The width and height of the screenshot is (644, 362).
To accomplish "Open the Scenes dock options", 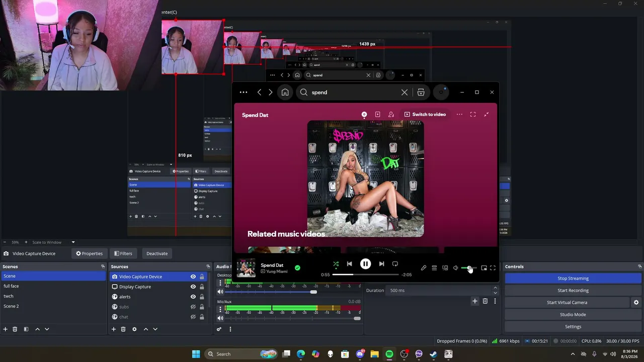I will [103, 266].
